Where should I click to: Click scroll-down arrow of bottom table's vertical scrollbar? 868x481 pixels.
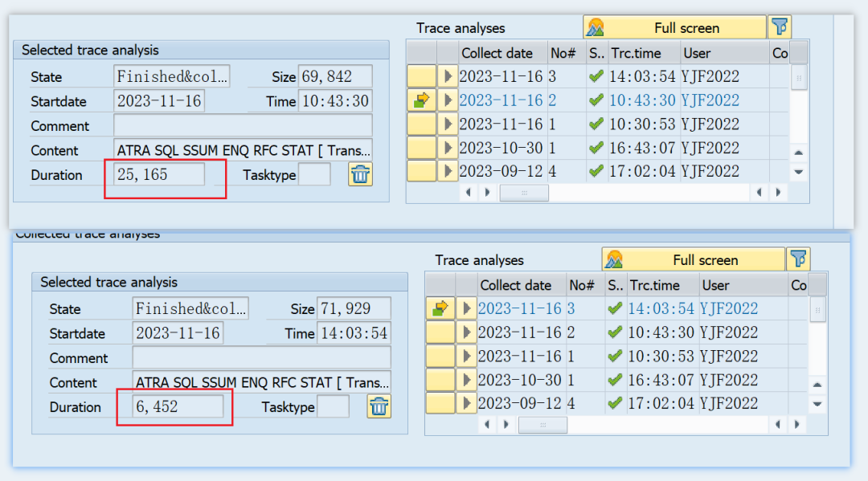pos(817,404)
